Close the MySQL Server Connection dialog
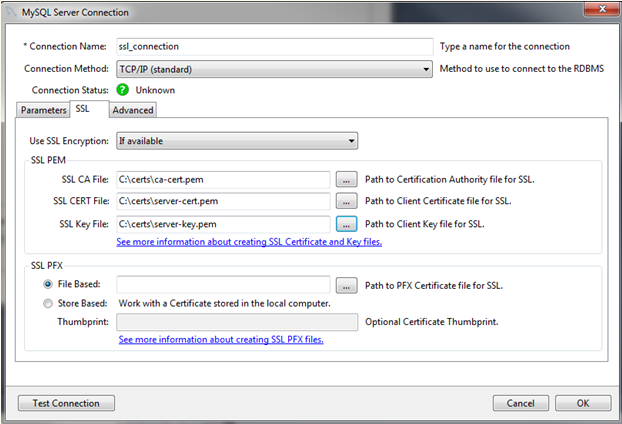Viewport: 622px width, 424px height. 601,9
